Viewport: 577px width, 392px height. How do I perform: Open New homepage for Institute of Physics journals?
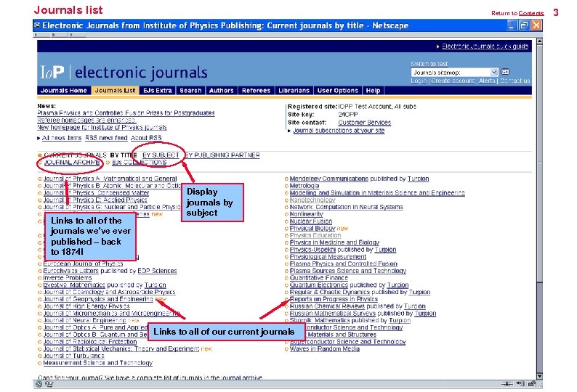102,127
